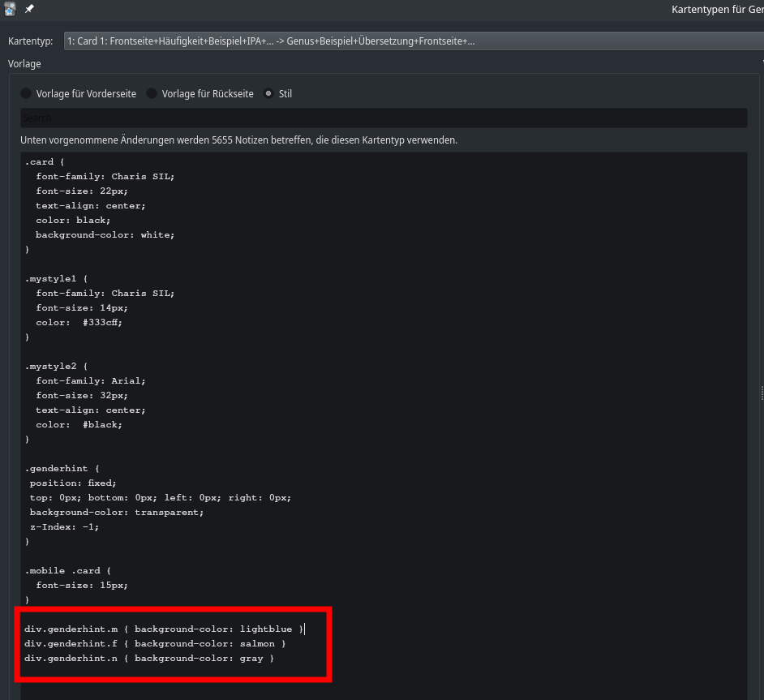The width and height of the screenshot is (764, 700).
Task: Select Vorlage für Vorderseite radio button
Action: (79, 93)
